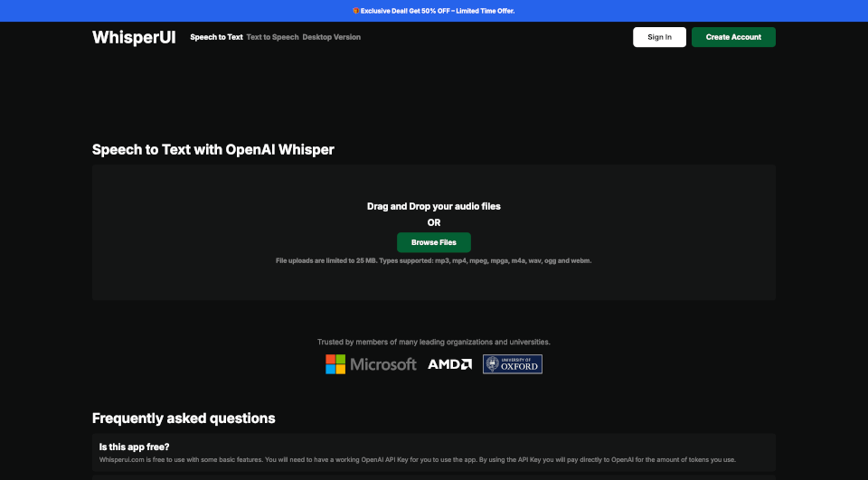Click the Browse Files button
Viewport: 868px width, 480px height.
coord(434,242)
